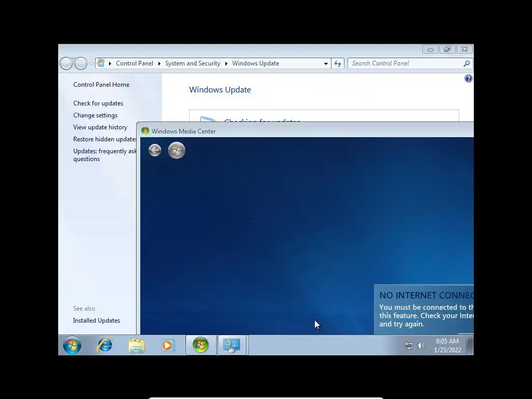Click the network status tray icon

pyautogui.click(x=409, y=345)
